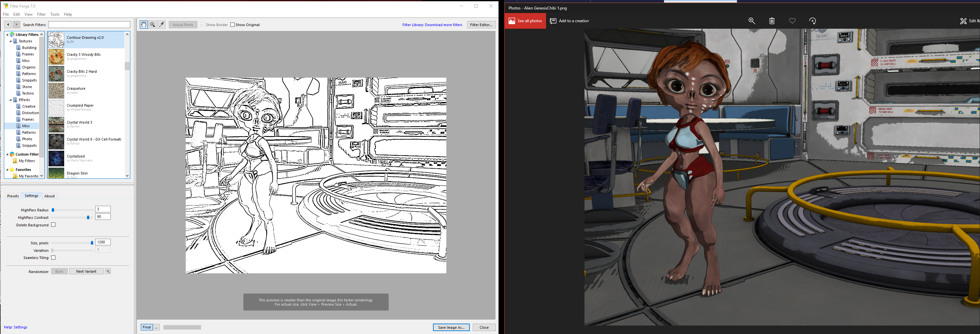Open the File menu

(x=6, y=14)
